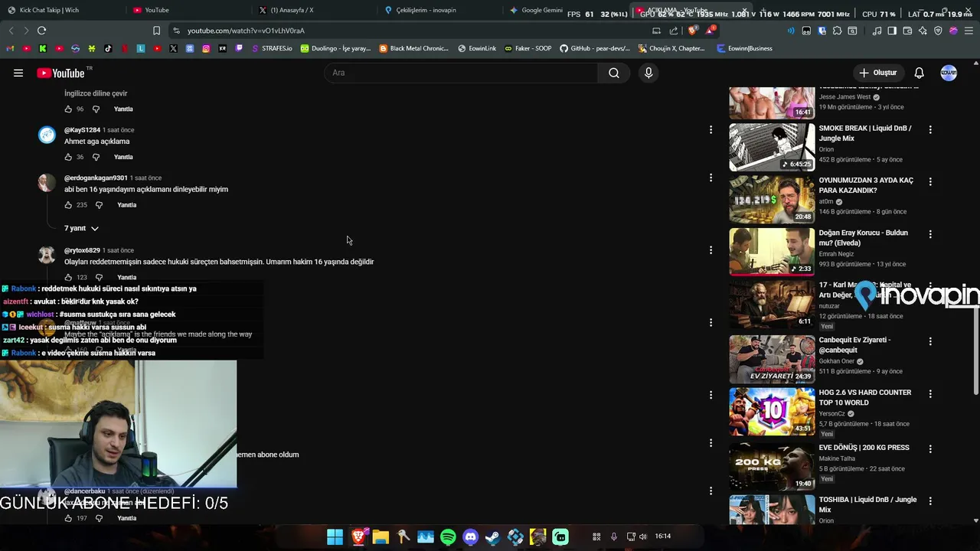This screenshot has width=980, height=551.
Task: Open the Faker - SOOP bookmark
Action: pos(528,48)
